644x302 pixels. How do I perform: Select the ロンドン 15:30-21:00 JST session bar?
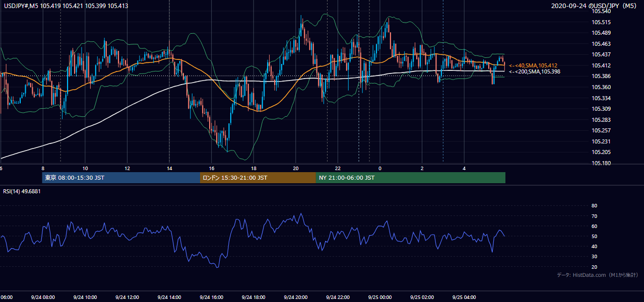[258, 178]
